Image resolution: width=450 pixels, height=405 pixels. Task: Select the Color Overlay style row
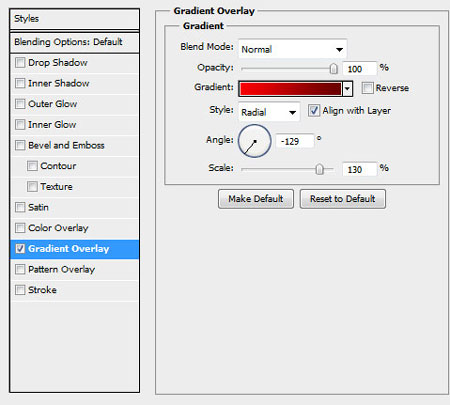coord(74,228)
